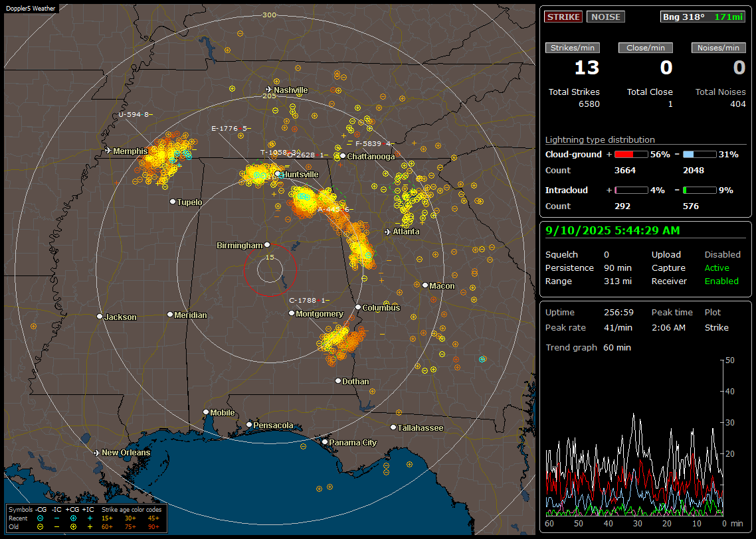The height and width of the screenshot is (539, 756).
Task: Click the Range value 313 mi
Action: (x=618, y=281)
